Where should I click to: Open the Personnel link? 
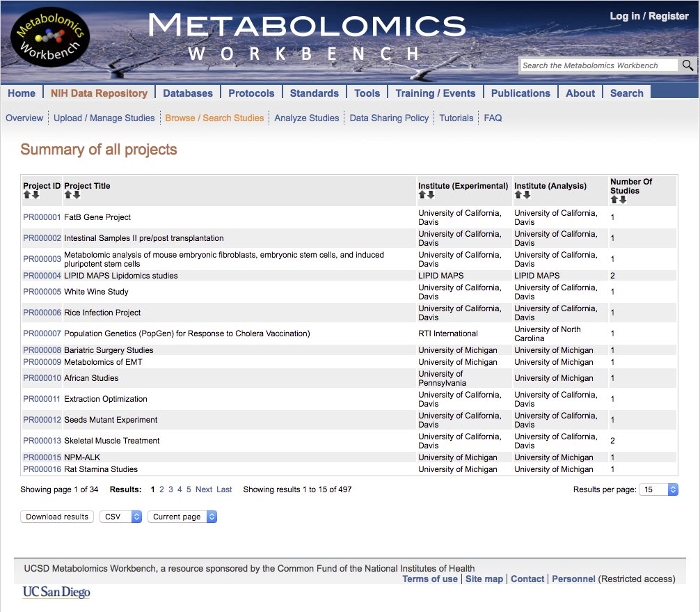(573, 579)
